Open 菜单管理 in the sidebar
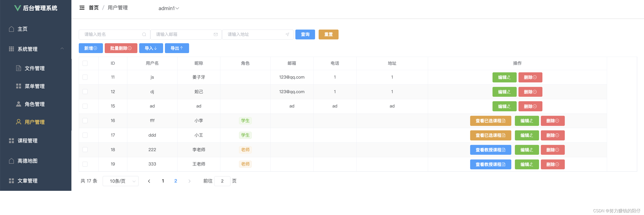This screenshot has width=644, height=215. pyautogui.click(x=36, y=86)
